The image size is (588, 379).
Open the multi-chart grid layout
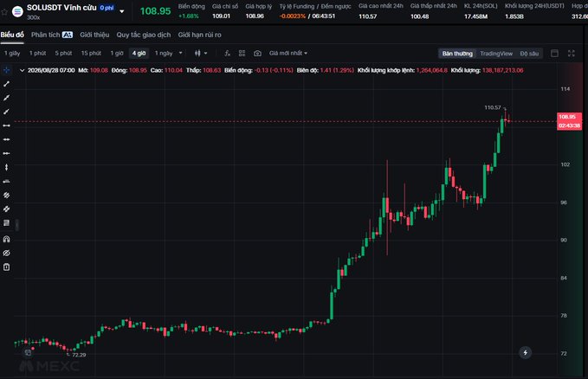click(x=242, y=54)
